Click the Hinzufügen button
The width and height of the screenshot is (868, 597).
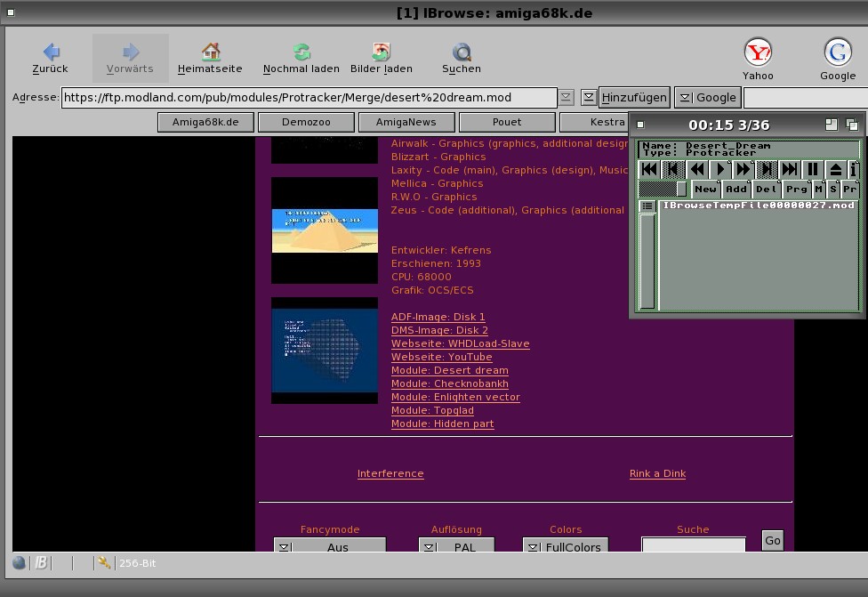634,98
